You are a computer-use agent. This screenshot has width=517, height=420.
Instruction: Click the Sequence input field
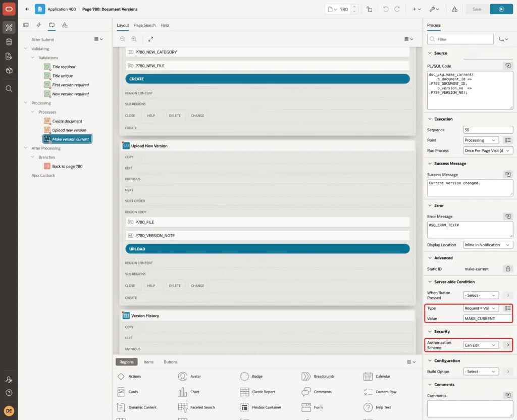[x=488, y=130]
